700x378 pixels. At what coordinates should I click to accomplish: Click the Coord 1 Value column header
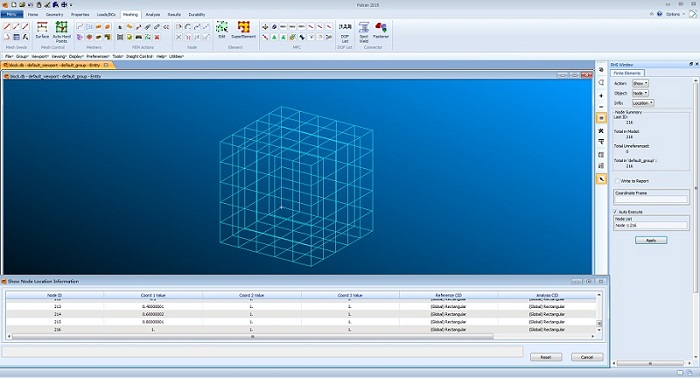pos(153,295)
